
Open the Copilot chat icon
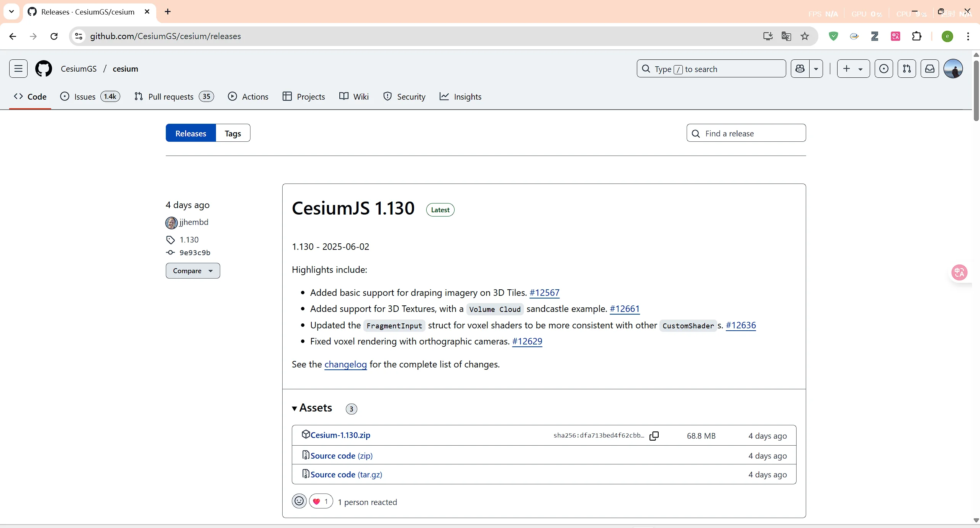[800, 69]
